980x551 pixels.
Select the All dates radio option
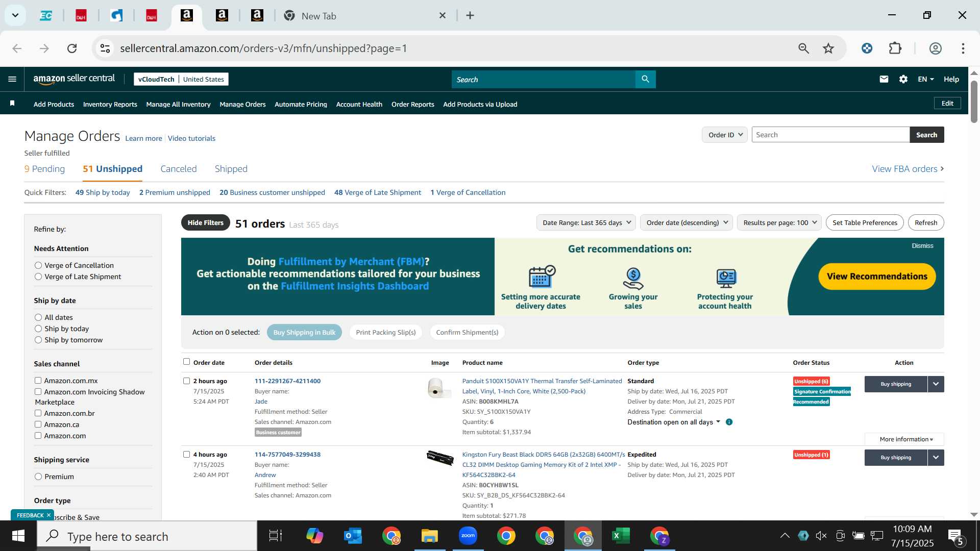point(38,317)
